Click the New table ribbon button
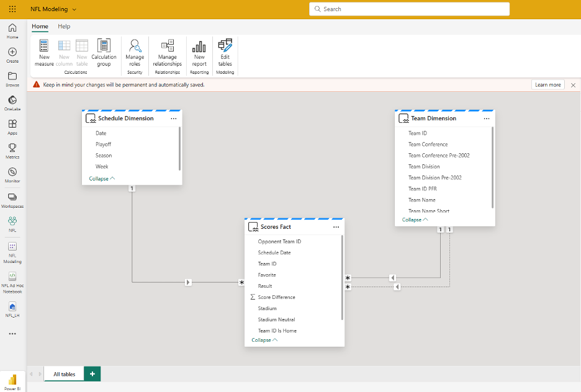Screen dimensions: 581x392 click(82, 53)
